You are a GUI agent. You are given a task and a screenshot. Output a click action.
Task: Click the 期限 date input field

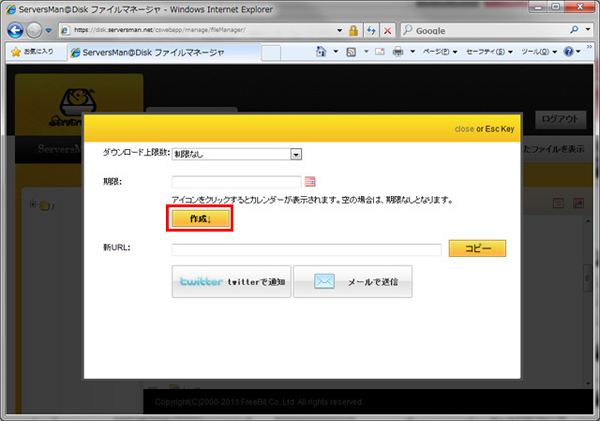point(236,182)
